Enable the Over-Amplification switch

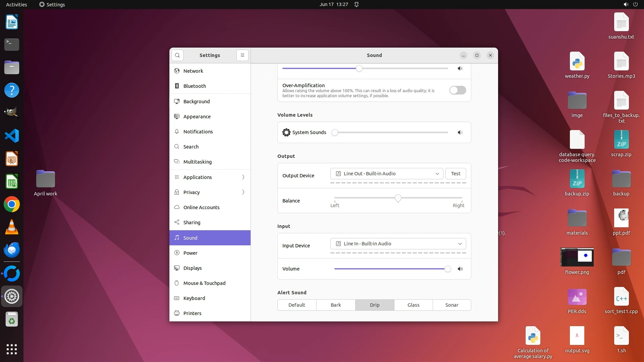tap(458, 90)
